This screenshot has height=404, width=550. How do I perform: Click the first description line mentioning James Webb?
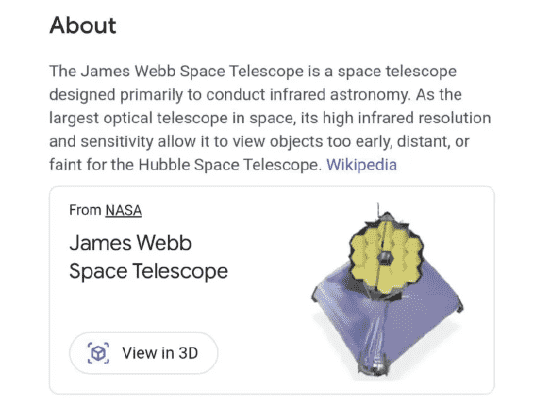click(253, 71)
